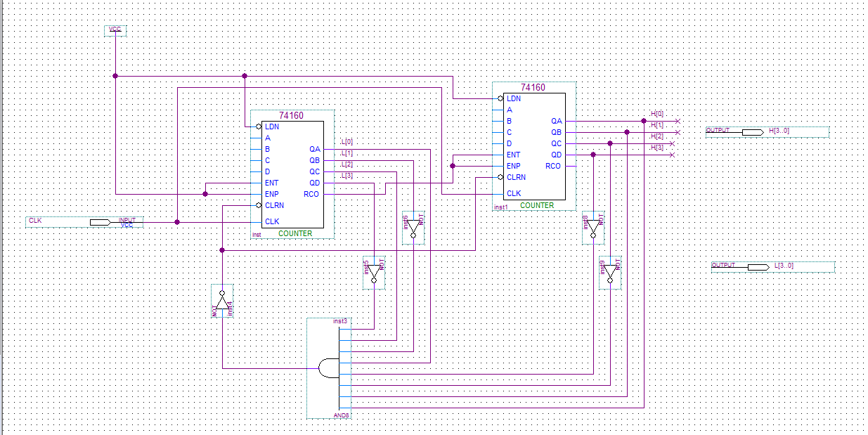
Task: Click the left 74160 counter title
Action: (291, 115)
